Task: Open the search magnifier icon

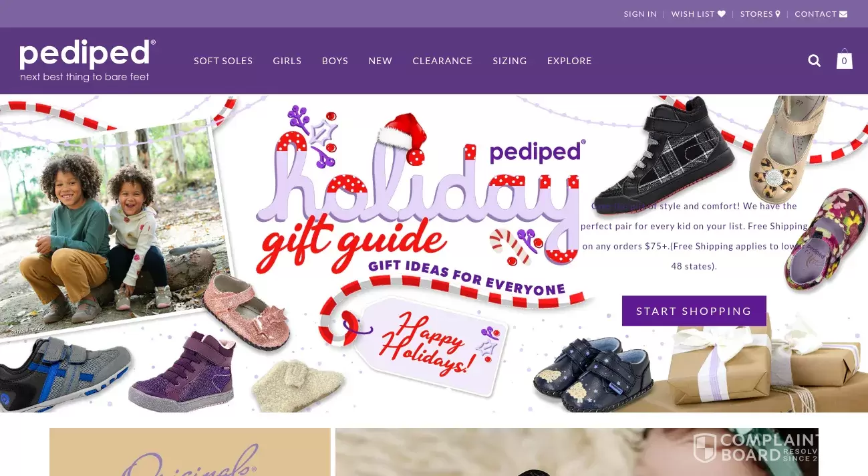Action: (814, 61)
